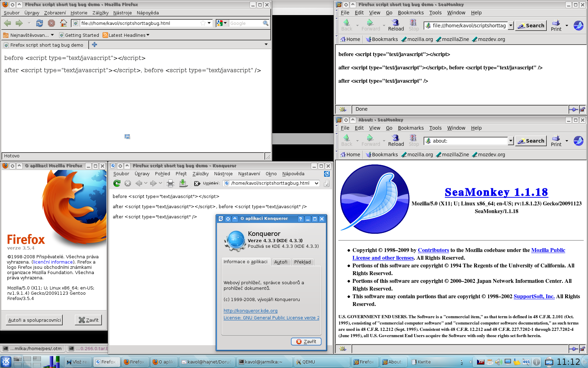Viewport: 588px width, 368px height.
Task: Switch to the Překlad tab in the Konqueror about dialog
Action: coord(302,262)
